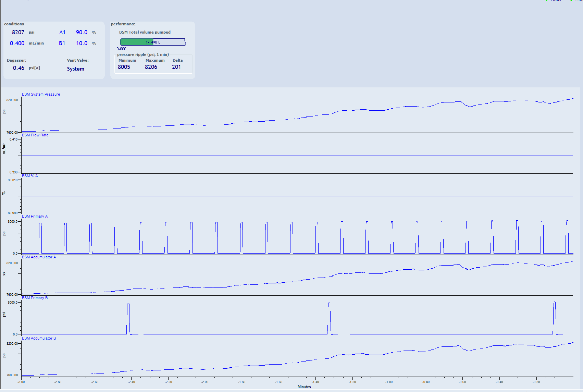Click the 0.410 tick of Flow Rate plot
Image resolution: width=583 pixels, height=392 pixels.
(14, 139)
